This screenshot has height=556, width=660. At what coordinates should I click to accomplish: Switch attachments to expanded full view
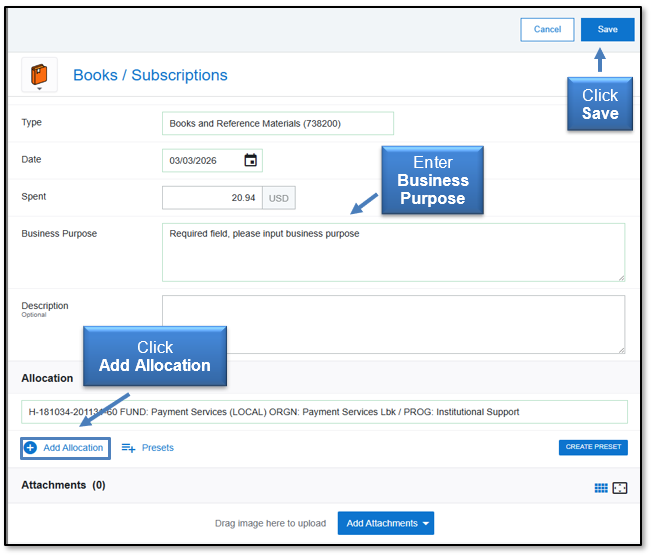tap(620, 488)
